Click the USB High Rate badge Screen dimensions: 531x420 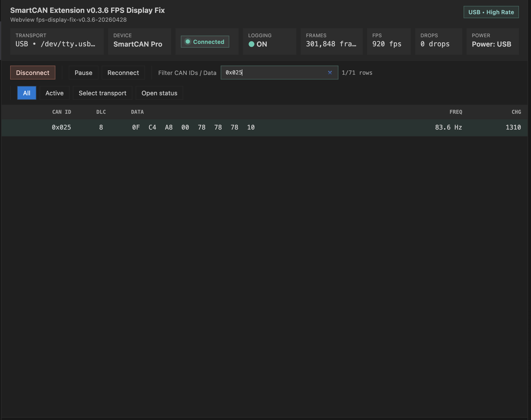[x=491, y=12]
